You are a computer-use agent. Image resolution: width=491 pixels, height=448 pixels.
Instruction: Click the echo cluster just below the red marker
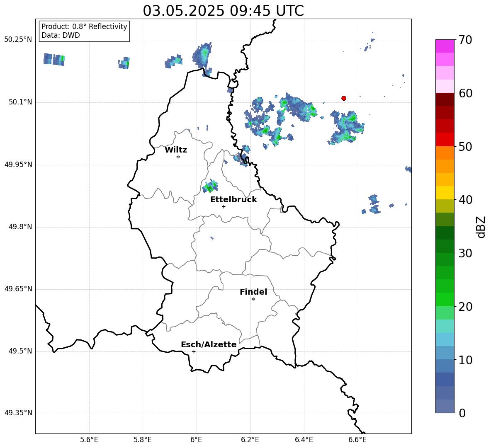(x=346, y=128)
